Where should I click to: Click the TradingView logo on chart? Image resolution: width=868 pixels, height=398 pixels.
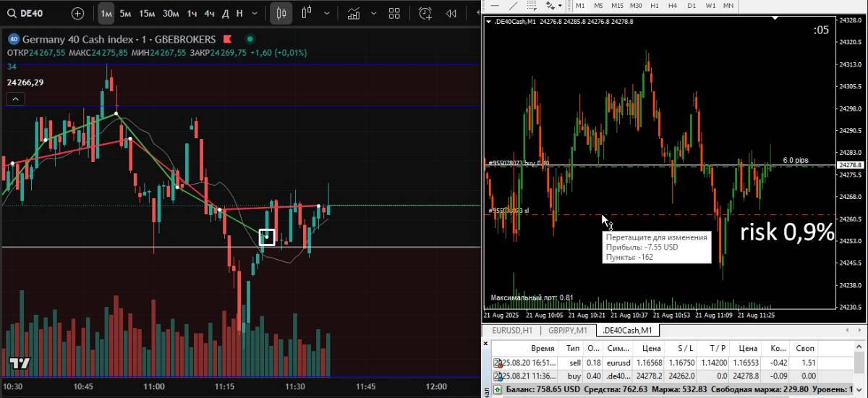pyautogui.click(x=20, y=363)
